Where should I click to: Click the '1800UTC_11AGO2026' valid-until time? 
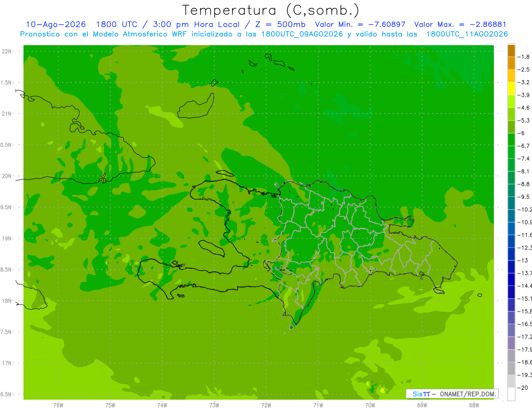(467, 34)
